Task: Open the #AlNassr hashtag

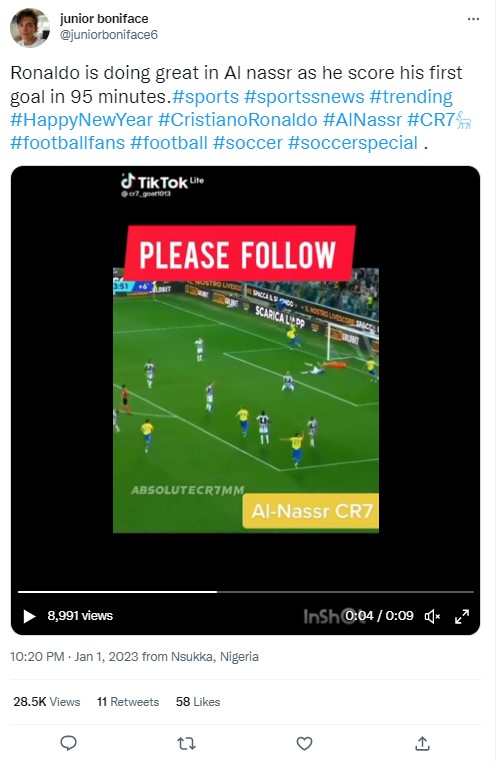Action: tap(362, 120)
